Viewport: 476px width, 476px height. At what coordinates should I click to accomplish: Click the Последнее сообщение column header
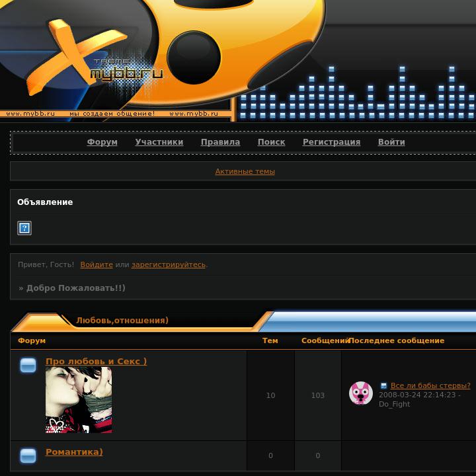397,340
